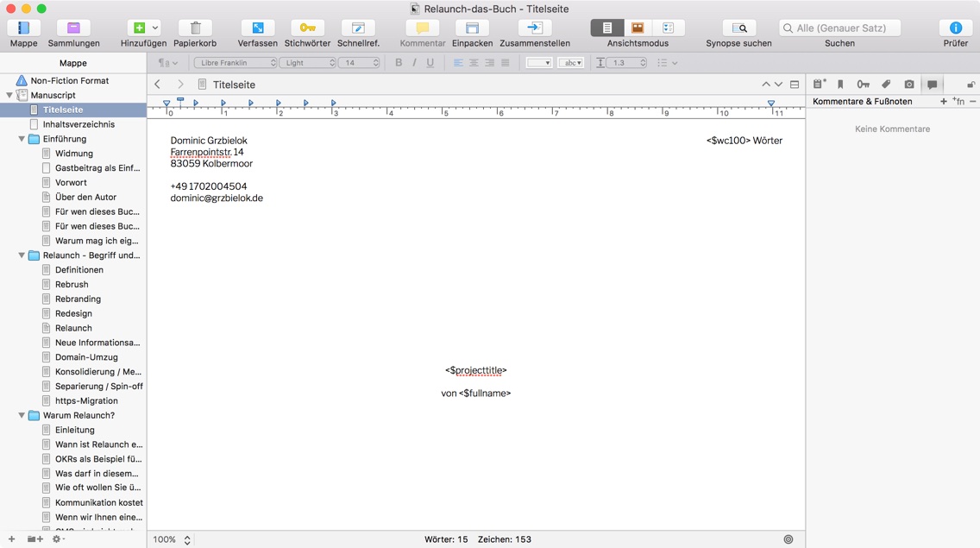Click the target icon in footer

(788, 539)
